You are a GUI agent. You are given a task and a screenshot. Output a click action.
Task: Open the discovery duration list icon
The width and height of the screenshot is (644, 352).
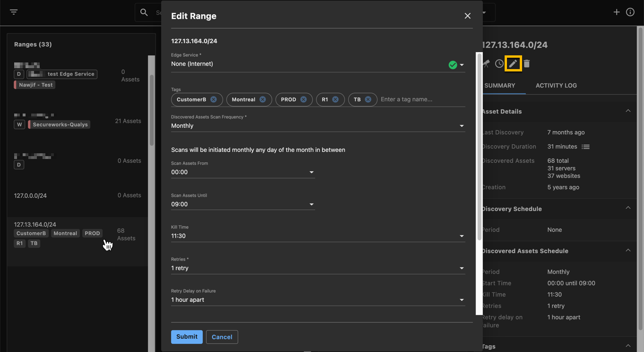585,147
